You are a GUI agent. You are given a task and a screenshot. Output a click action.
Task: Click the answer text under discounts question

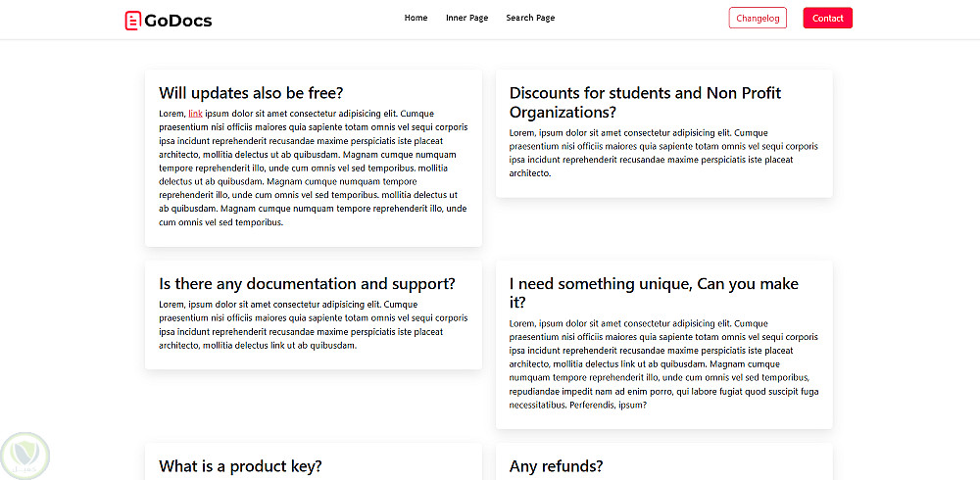pos(663,153)
